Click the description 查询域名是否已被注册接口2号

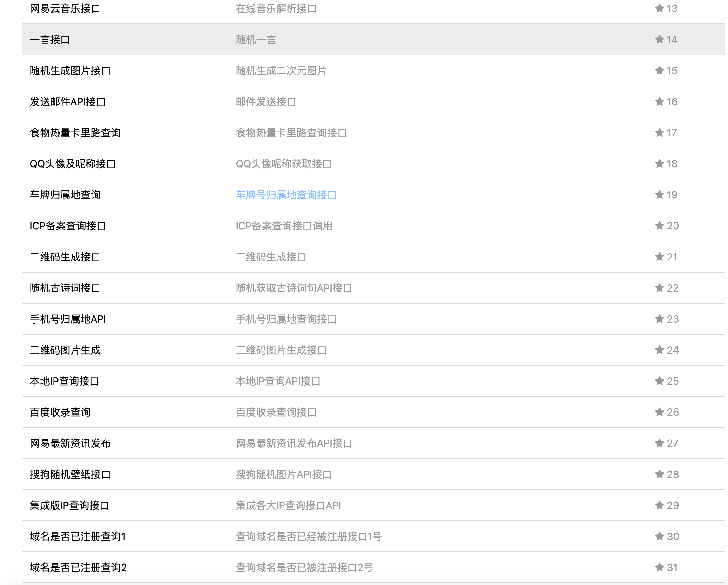click(304, 568)
